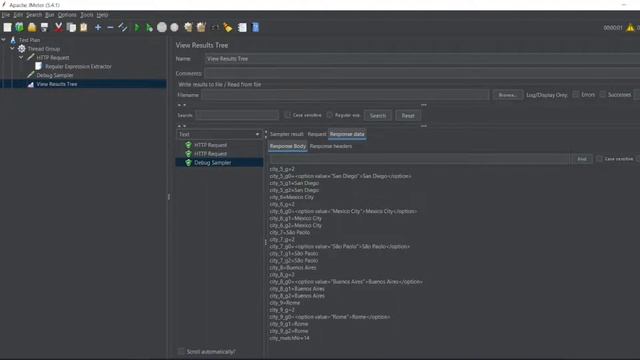Click the Paste clipboard icon

(x=84, y=27)
